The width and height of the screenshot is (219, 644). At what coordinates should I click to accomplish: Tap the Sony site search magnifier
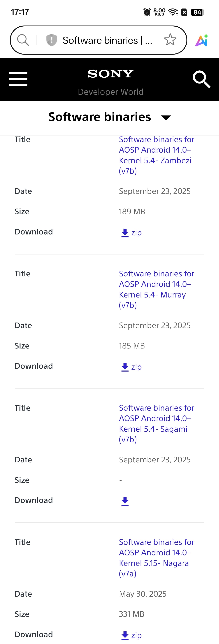201,79
